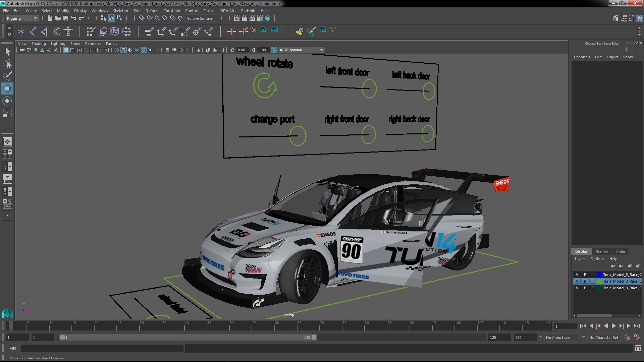
Task: Toggle visibility V of blue Tesla layer
Action: point(577,275)
